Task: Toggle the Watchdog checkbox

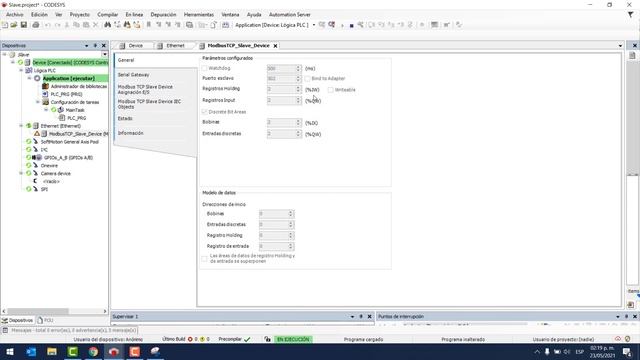Action: [x=204, y=68]
